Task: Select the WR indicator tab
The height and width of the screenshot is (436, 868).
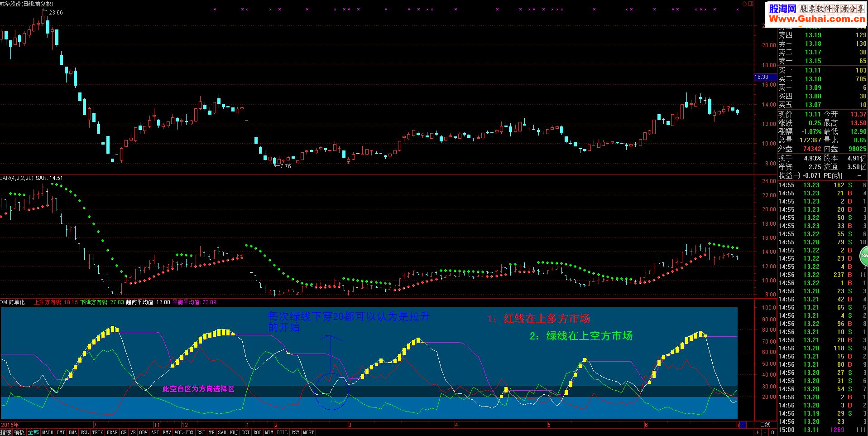Action: coord(211,432)
